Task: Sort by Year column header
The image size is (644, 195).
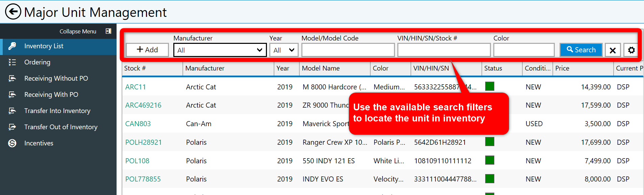Action: [287, 68]
